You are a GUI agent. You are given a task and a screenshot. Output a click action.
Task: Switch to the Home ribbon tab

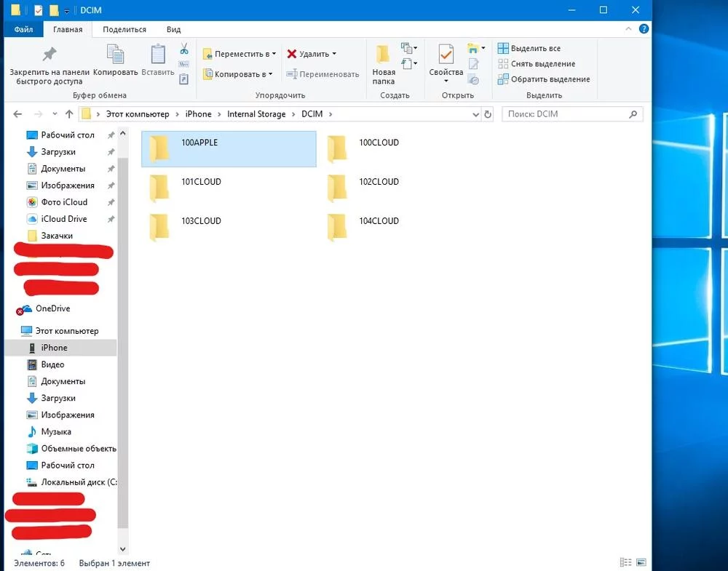coord(68,29)
